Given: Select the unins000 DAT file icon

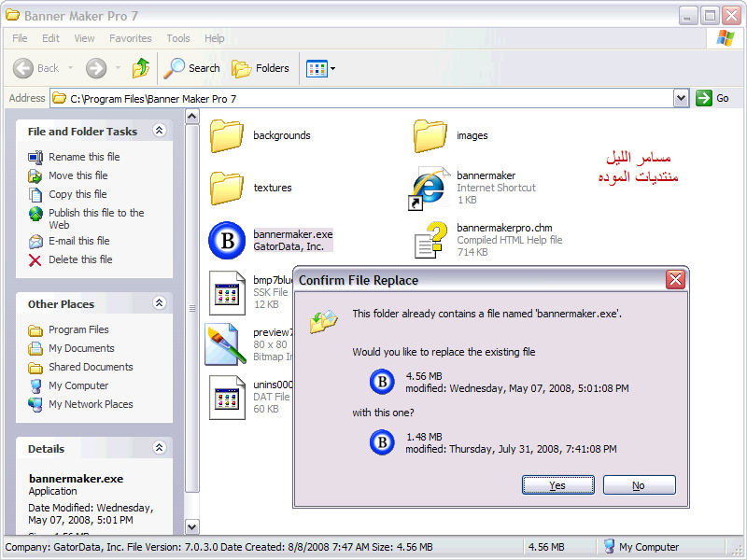Looking at the screenshot, I should click(227, 398).
